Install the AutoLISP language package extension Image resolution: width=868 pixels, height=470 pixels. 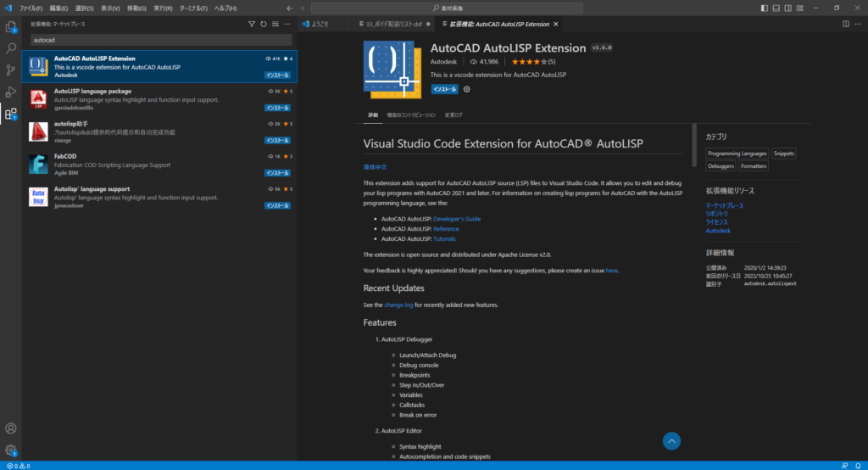pos(277,108)
